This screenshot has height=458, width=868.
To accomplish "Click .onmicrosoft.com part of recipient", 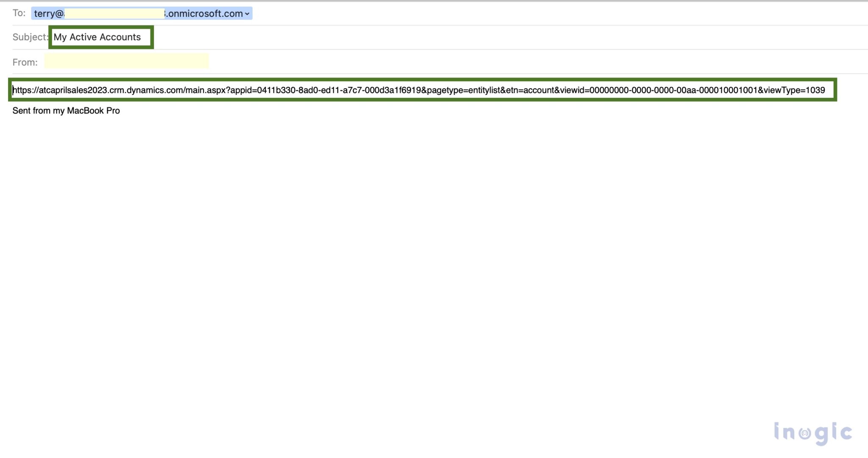I will [205, 14].
